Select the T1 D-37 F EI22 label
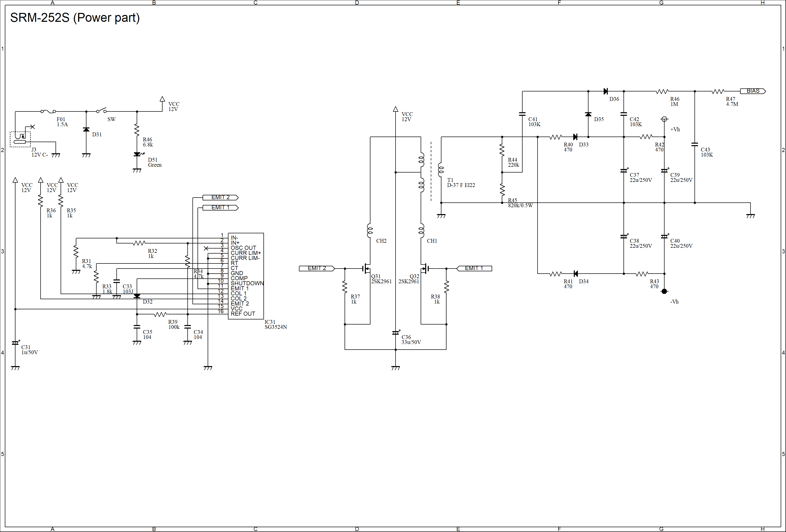Viewport: 786px width, 532px height. [x=461, y=183]
